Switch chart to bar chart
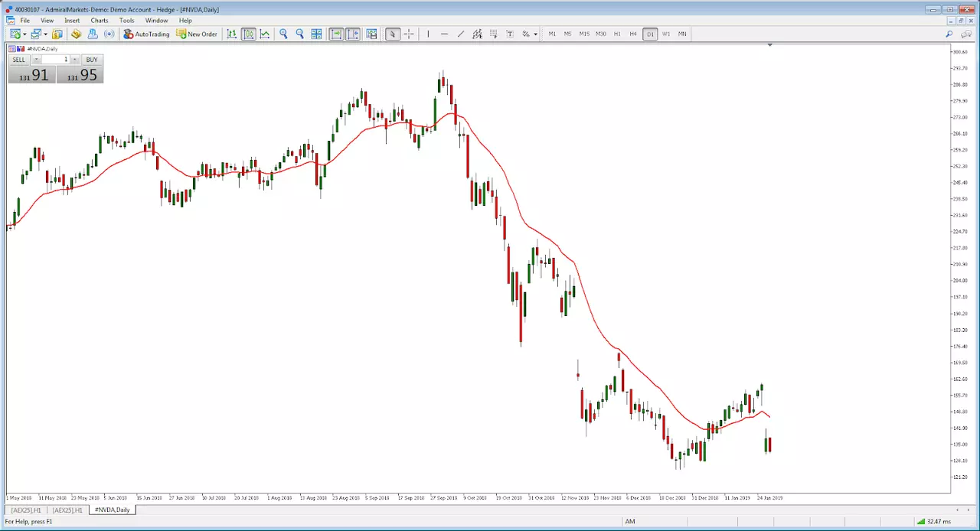Viewport: 980px width, 531px height. [232, 34]
